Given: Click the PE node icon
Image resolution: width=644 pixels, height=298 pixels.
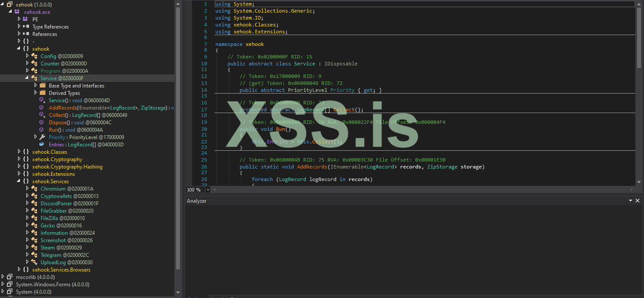Looking at the screenshot, I should tap(26, 19).
